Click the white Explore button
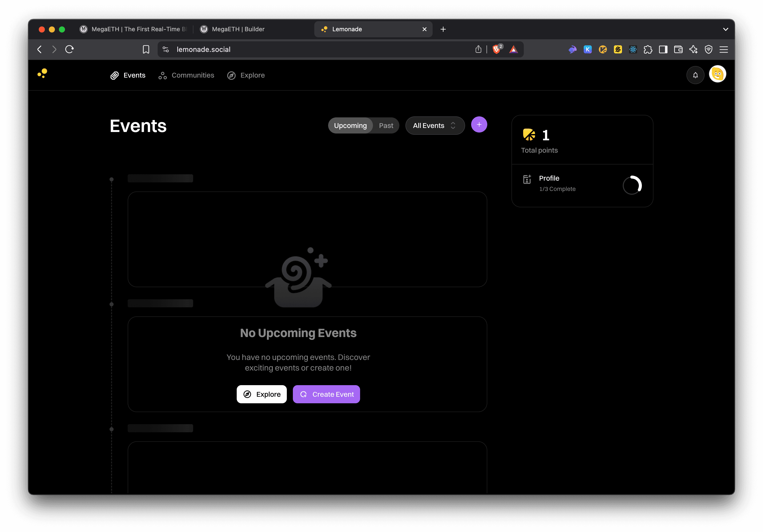This screenshot has height=532, width=763. (262, 394)
